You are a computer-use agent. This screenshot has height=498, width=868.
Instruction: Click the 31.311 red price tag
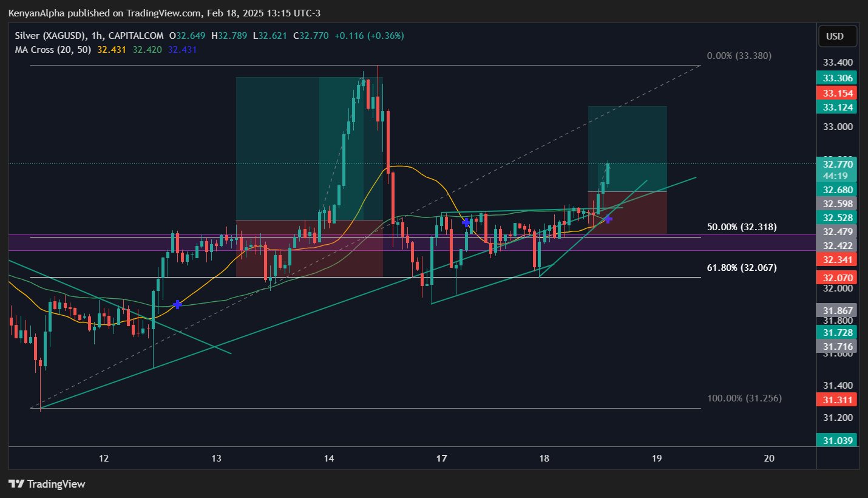pos(838,400)
